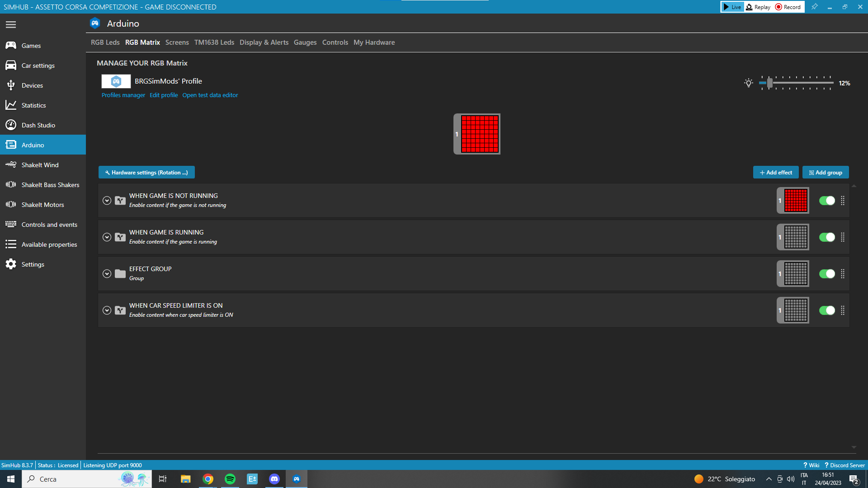Click the Record button

coord(788,7)
